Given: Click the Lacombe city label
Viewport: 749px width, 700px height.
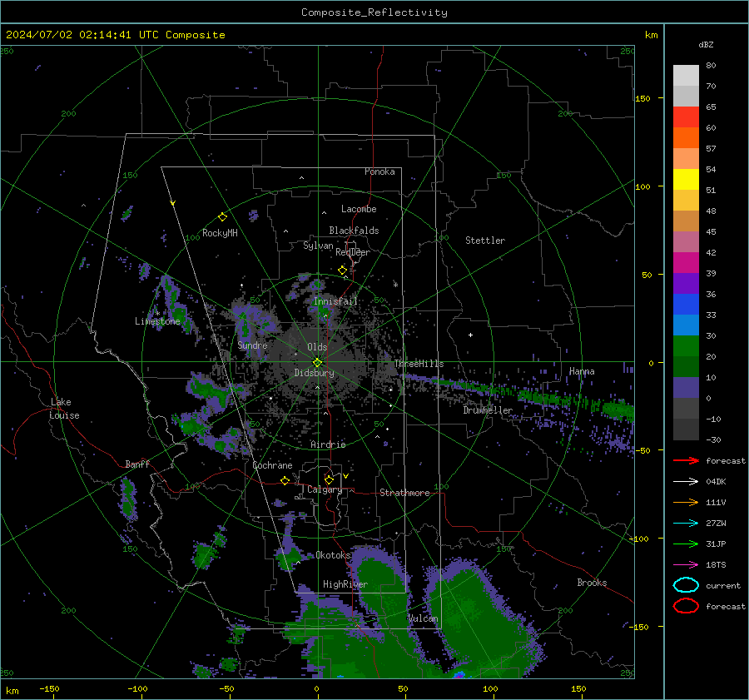Looking at the screenshot, I should (359, 209).
